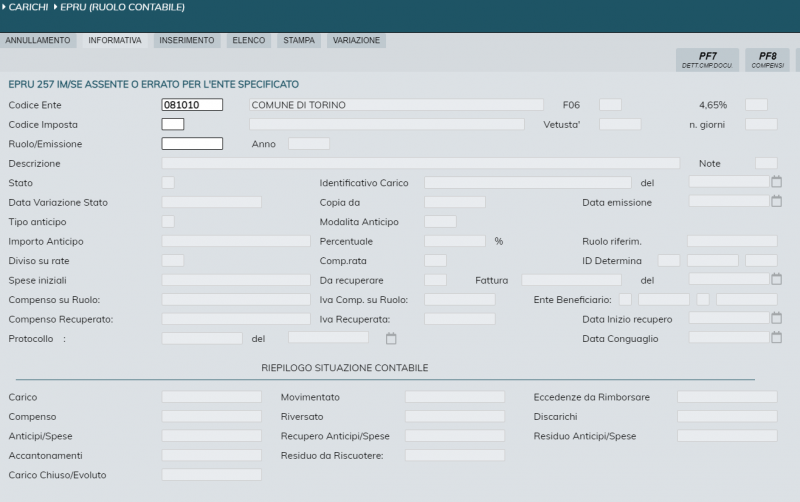
Task: Go to the Inserimento tab
Action: [x=186, y=41]
